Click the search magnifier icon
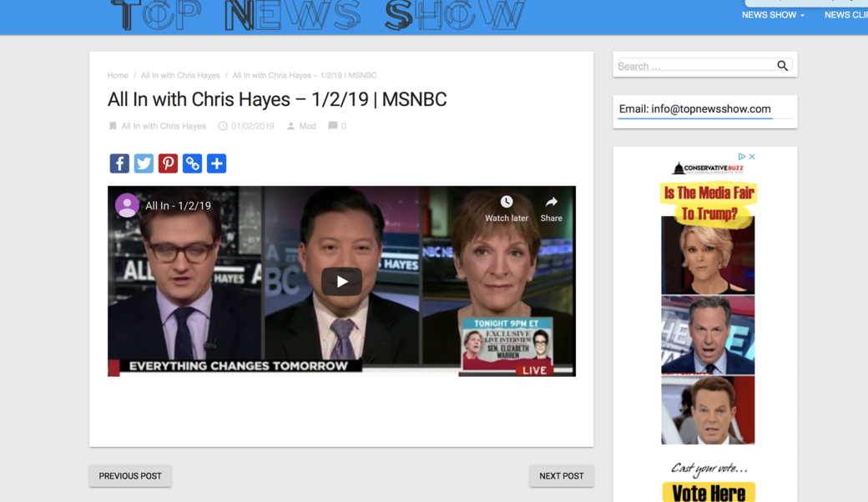 coord(782,65)
